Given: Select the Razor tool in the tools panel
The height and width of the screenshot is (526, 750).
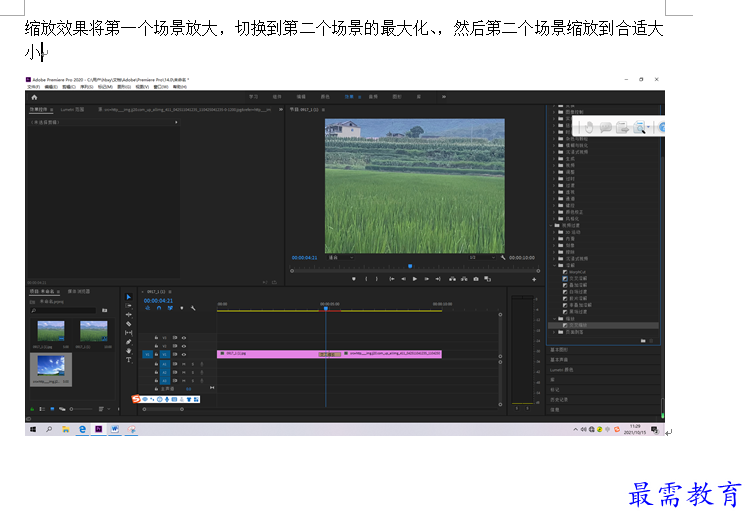Looking at the screenshot, I should (128, 324).
